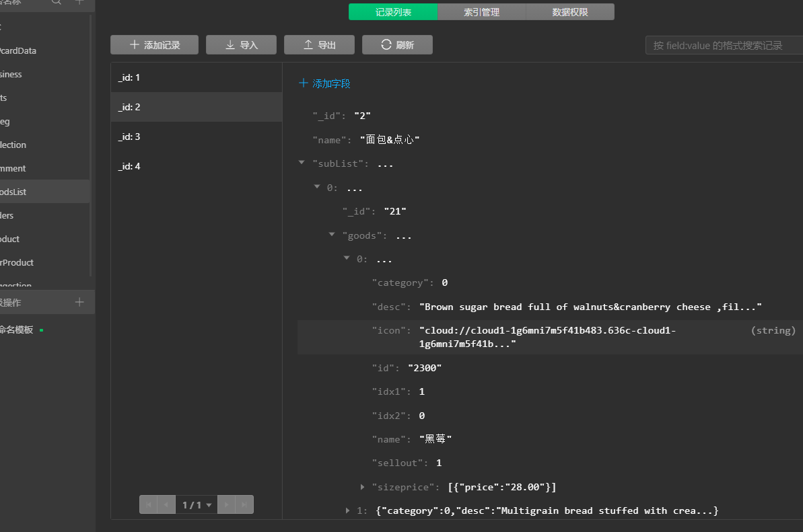Click the 添加记录 button
Screen dimensions: 803x532
click(x=154, y=45)
